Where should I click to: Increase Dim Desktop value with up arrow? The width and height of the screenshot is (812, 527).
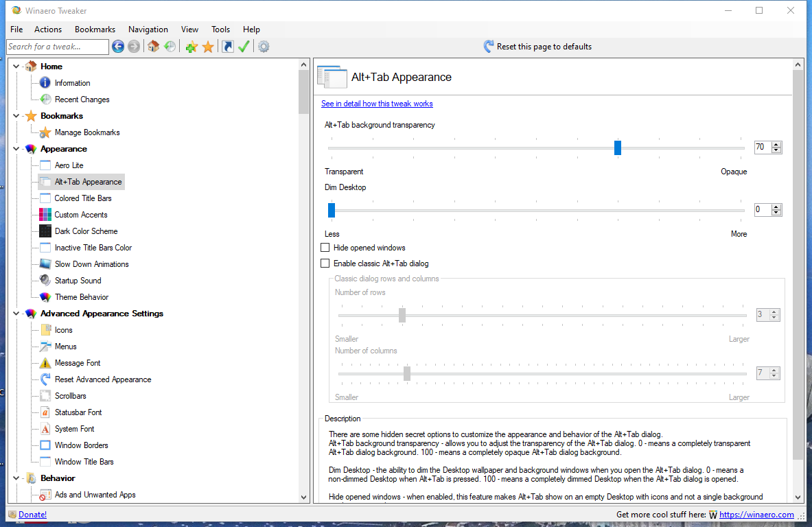click(x=776, y=207)
